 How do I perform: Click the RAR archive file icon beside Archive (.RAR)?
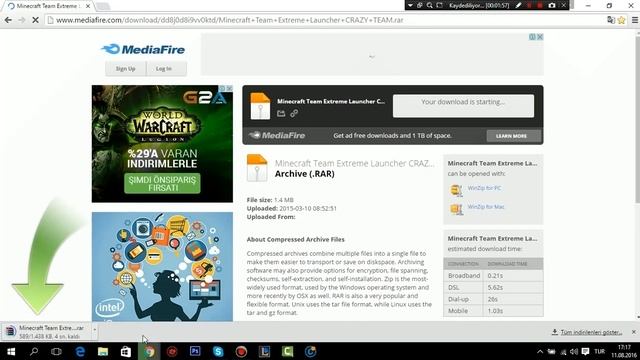257,168
